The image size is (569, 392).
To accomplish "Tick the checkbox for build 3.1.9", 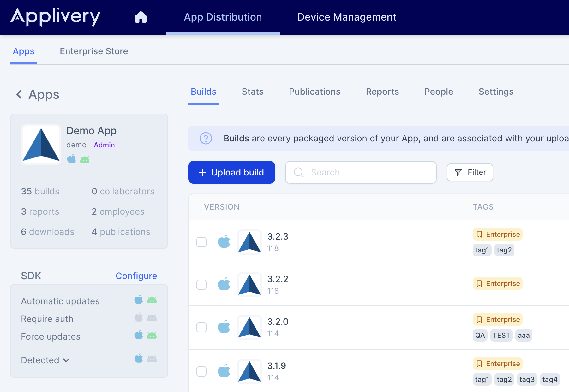I will pos(201,371).
